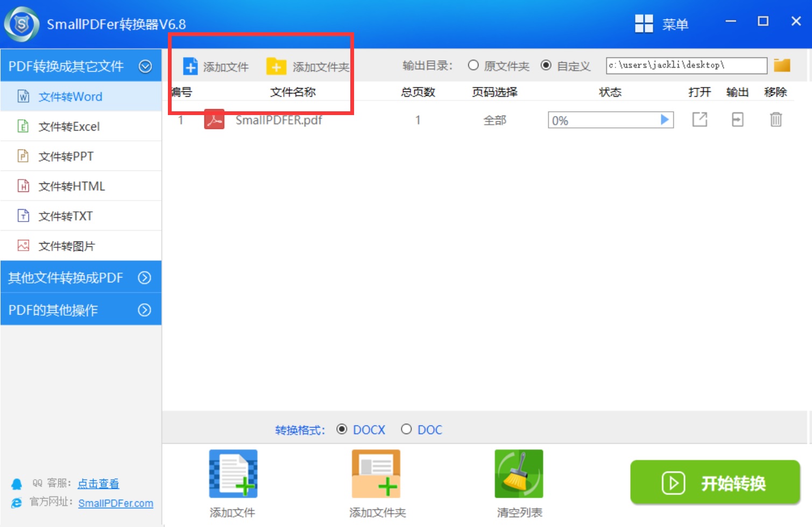The image size is (812, 527).
Task: Click 全部 page selection for SmallPDFER.pdf
Action: (495, 120)
